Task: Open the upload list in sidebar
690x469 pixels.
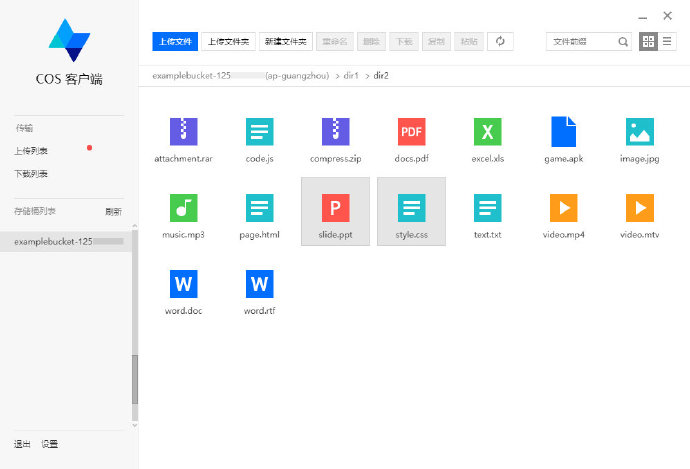Action: 31,151
